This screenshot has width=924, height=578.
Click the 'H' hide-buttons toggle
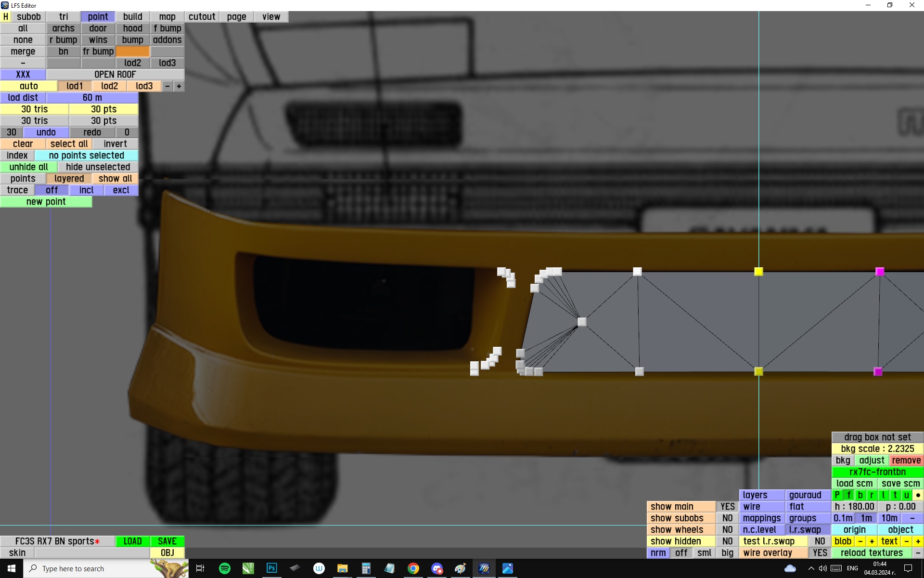[6, 17]
